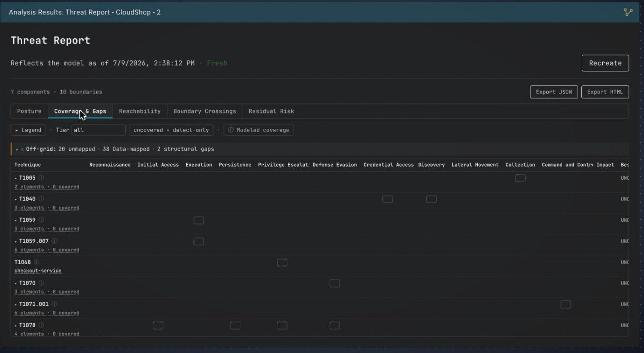This screenshot has height=353, width=644.
Task: Click the Collection column header
Action: (x=520, y=165)
